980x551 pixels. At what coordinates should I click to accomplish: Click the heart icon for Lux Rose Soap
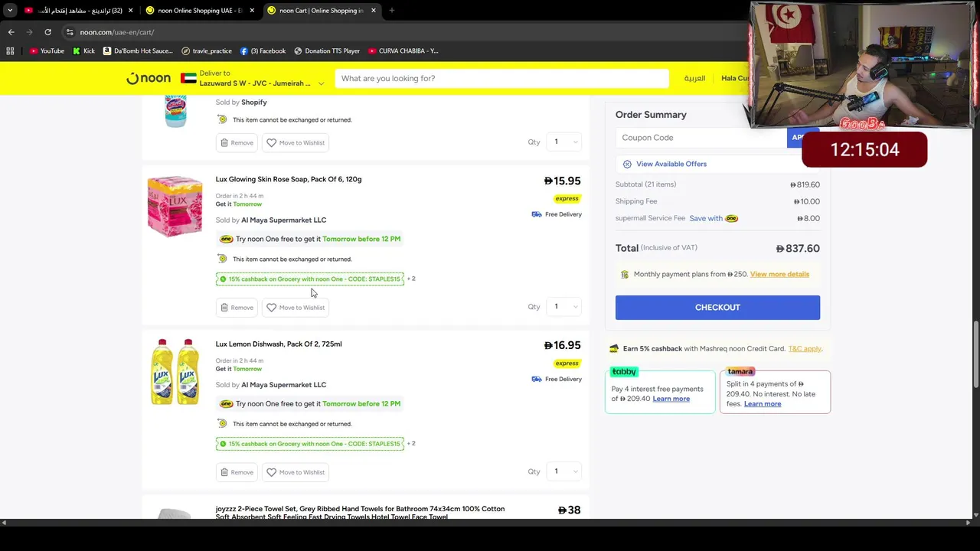click(x=271, y=308)
